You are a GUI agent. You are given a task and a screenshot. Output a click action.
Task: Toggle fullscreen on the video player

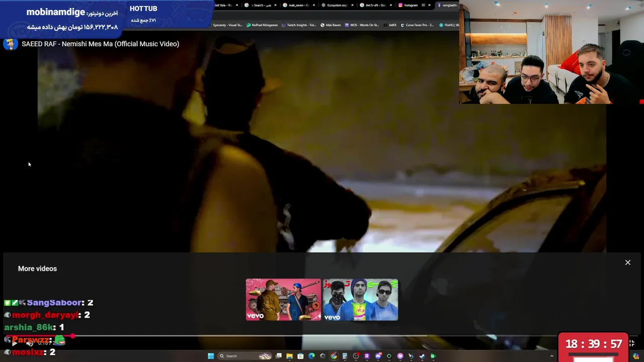[x=631, y=343]
